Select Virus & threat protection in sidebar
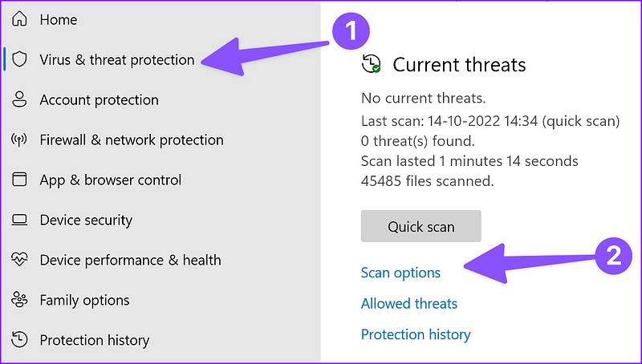 pos(116,59)
